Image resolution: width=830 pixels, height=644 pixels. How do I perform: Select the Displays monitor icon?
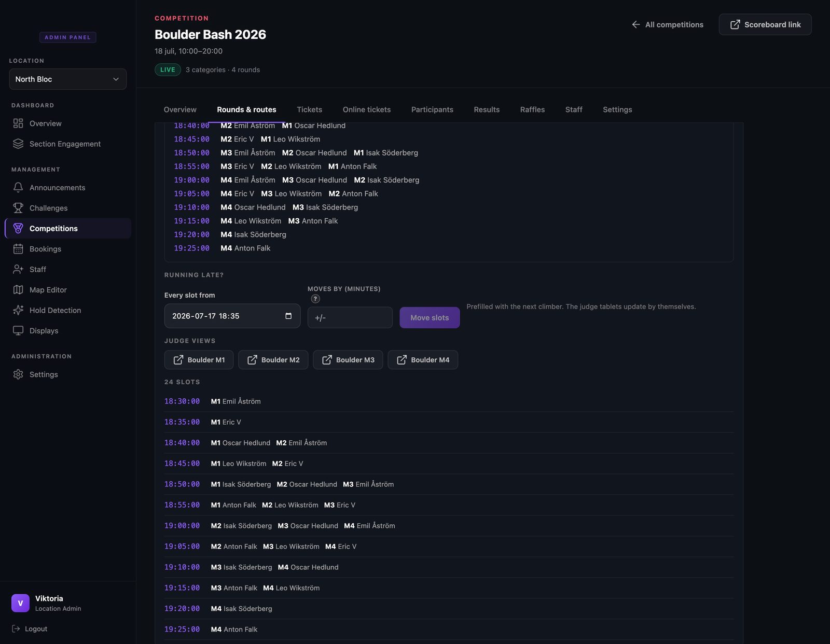[18, 331]
